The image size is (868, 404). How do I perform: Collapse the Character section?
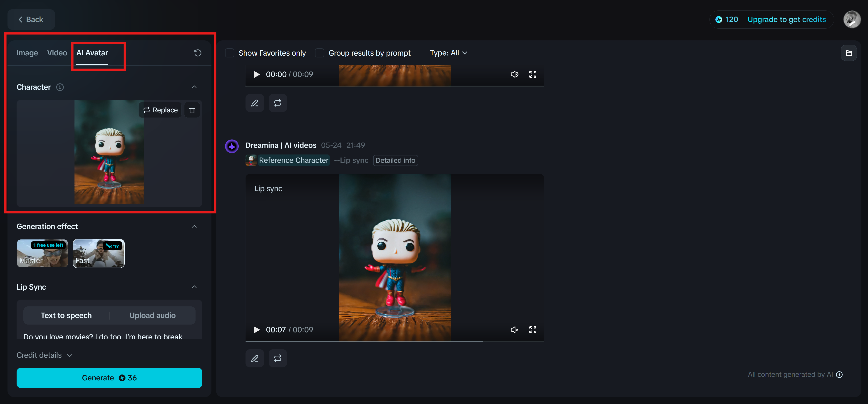pyautogui.click(x=194, y=87)
